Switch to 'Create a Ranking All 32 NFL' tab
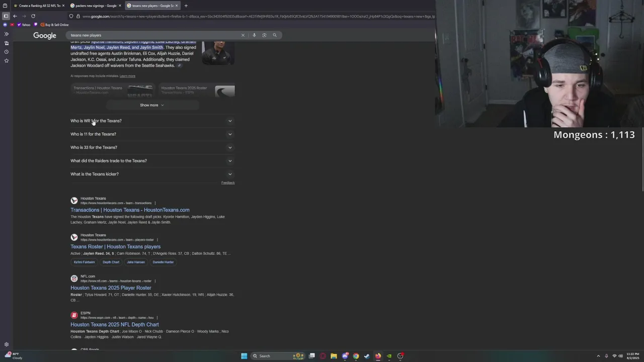This screenshot has width=644, height=362. tap(39, 6)
